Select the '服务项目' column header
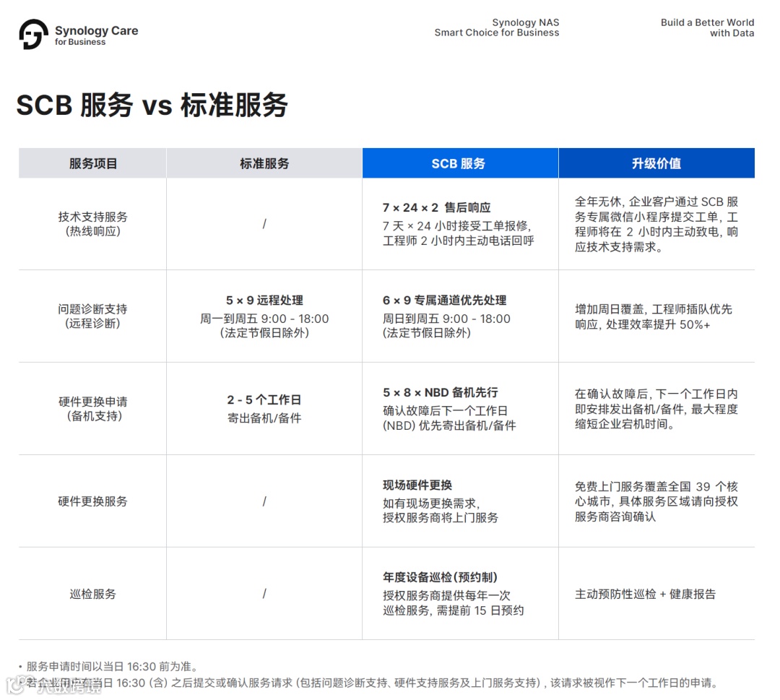Image resolution: width=780 pixels, height=700 pixels. [x=92, y=163]
